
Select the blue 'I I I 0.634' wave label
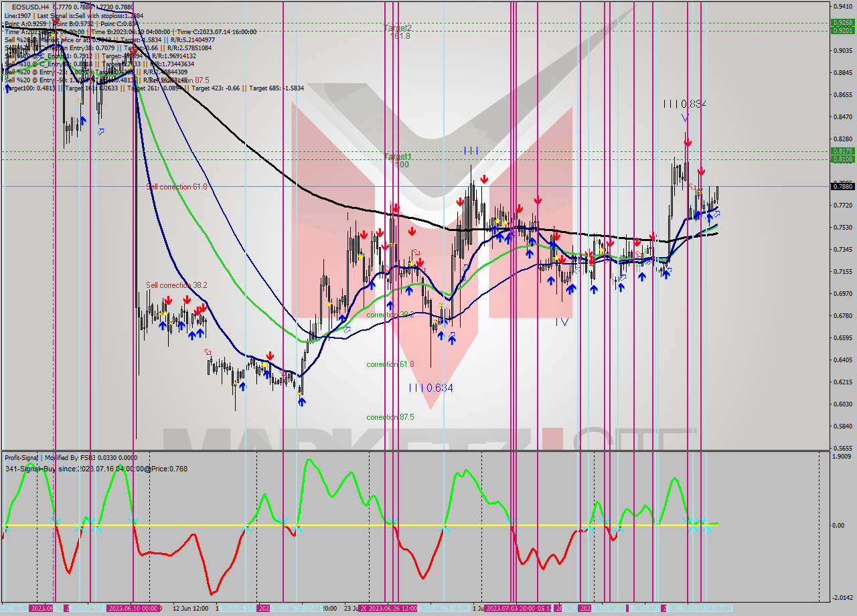coord(431,388)
